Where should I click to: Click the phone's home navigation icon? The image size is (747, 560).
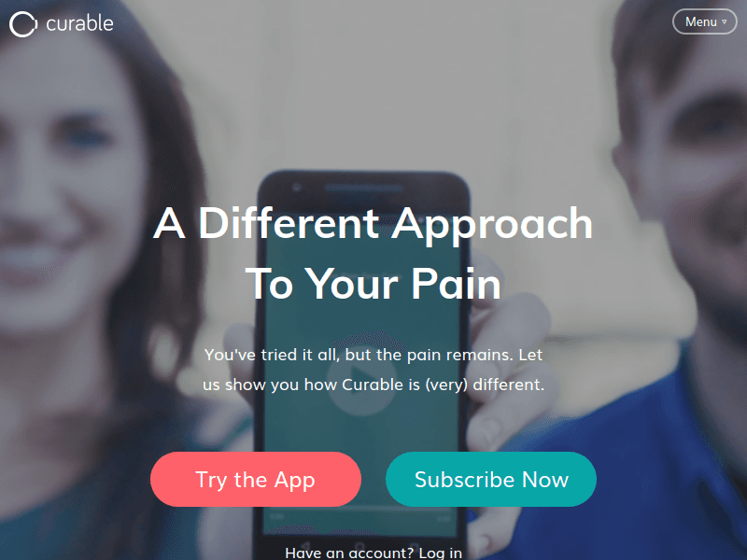click(x=359, y=547)
